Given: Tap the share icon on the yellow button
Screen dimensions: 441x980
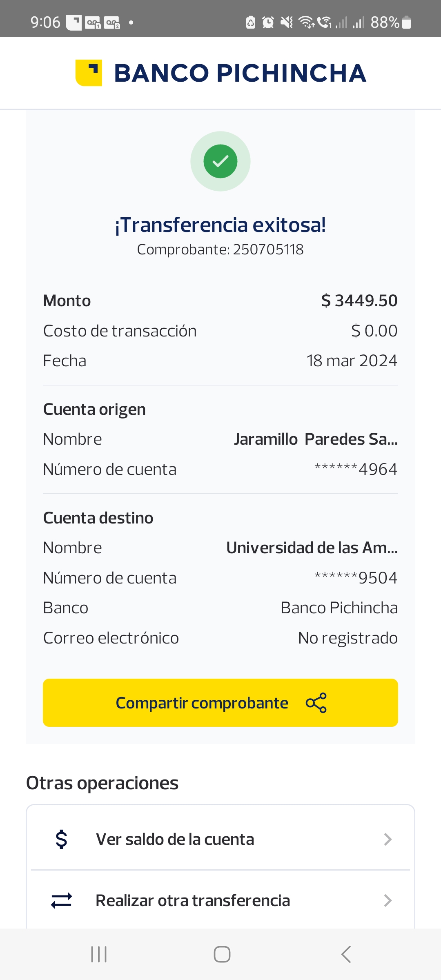Looking at the screenshot, I should [x=316, y=703].
